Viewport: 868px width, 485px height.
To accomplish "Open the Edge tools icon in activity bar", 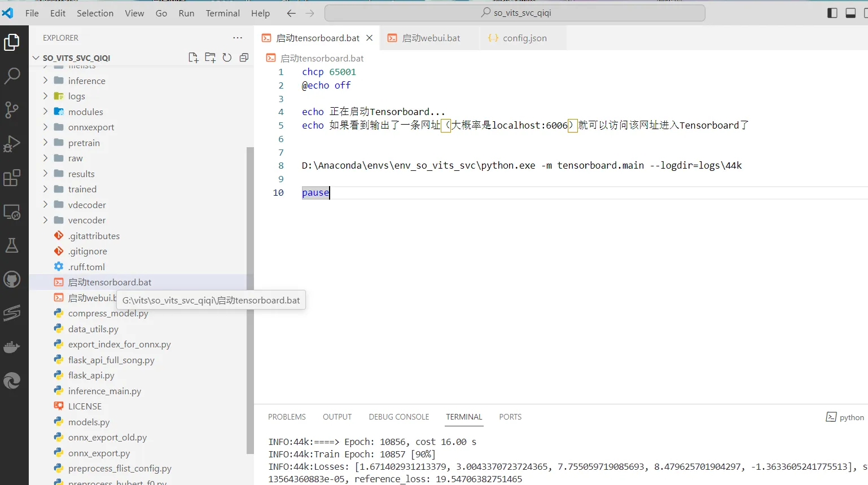I will click(12, 381).
